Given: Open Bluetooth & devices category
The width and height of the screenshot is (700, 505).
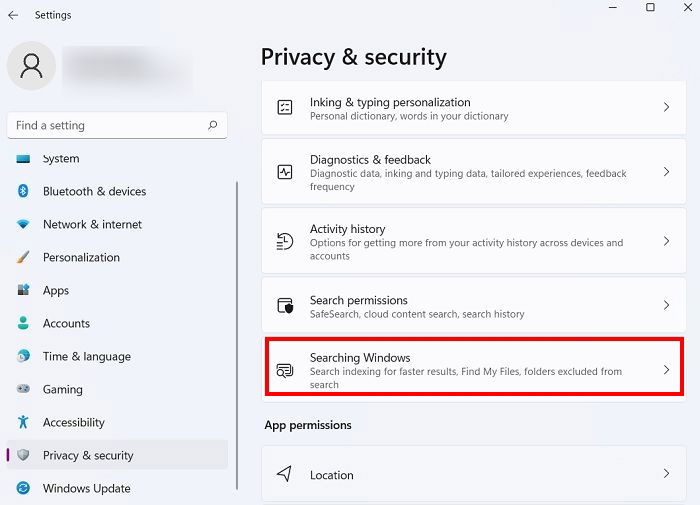Looking at the screenshot, I should (95, 192).
